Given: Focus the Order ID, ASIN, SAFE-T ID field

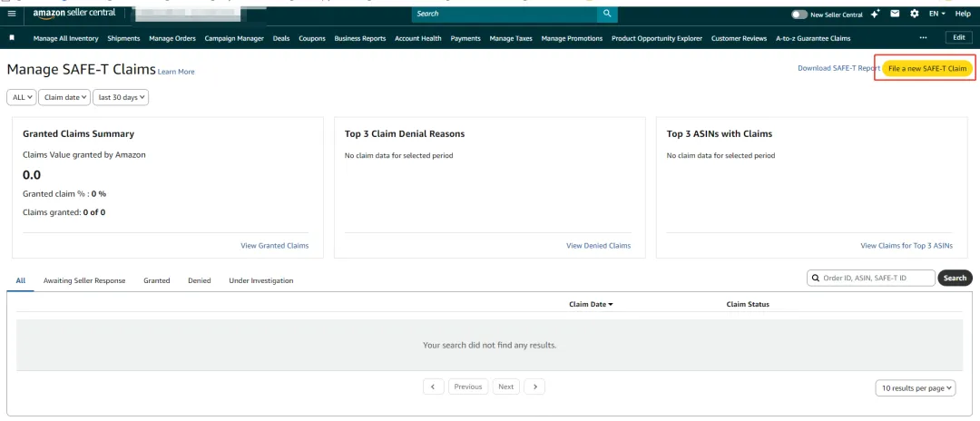Looking at the screenshot, I should 871,278.
